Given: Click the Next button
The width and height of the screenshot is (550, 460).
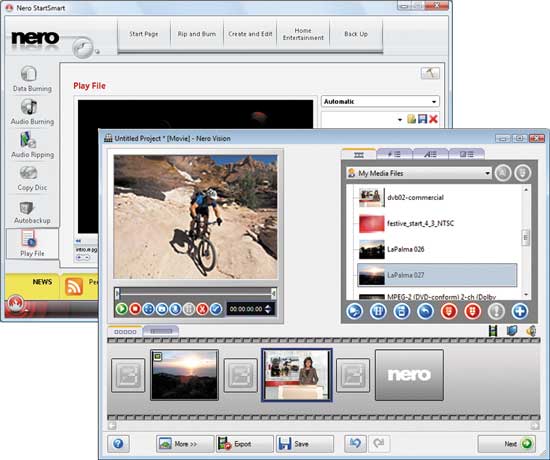Looking at the screenshot, I should coord(507,444).
